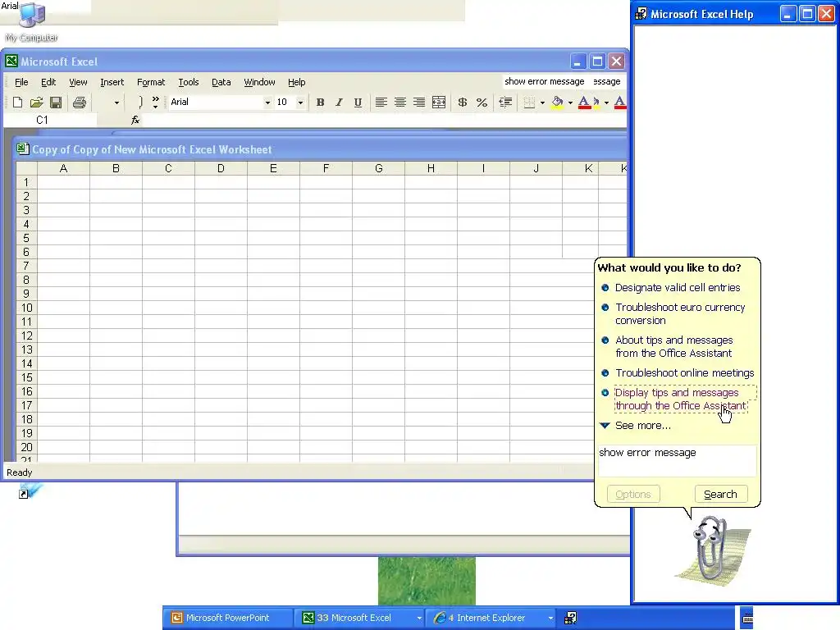The image size is (840, 630).
Task: Align cell text right
Action: pos(419,102)
